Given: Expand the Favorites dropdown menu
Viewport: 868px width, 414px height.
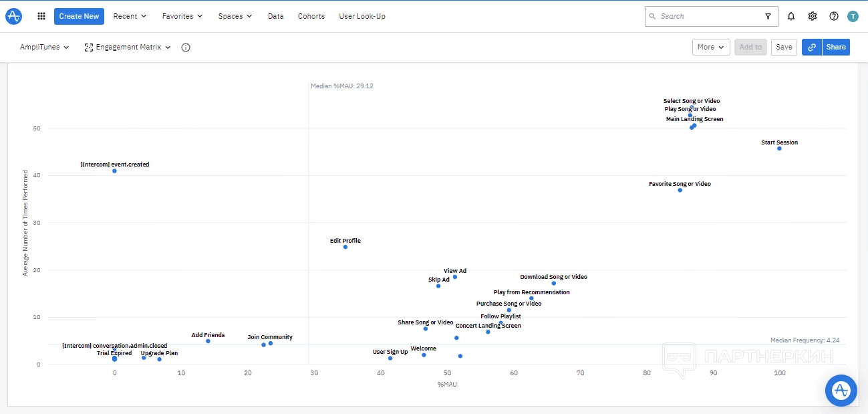Looking at the screenshot, I should (x=182, y=16).
